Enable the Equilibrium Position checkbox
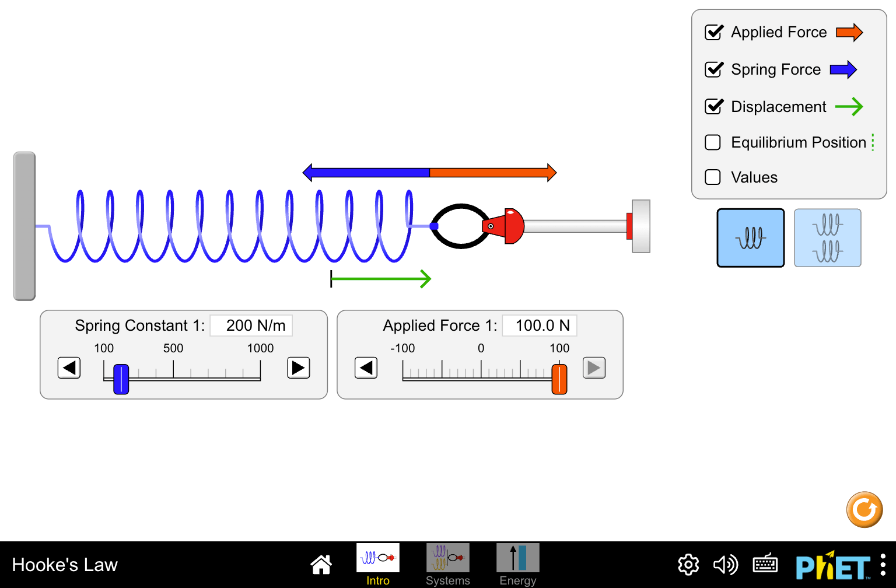The image size is (896, 588). 713,142
